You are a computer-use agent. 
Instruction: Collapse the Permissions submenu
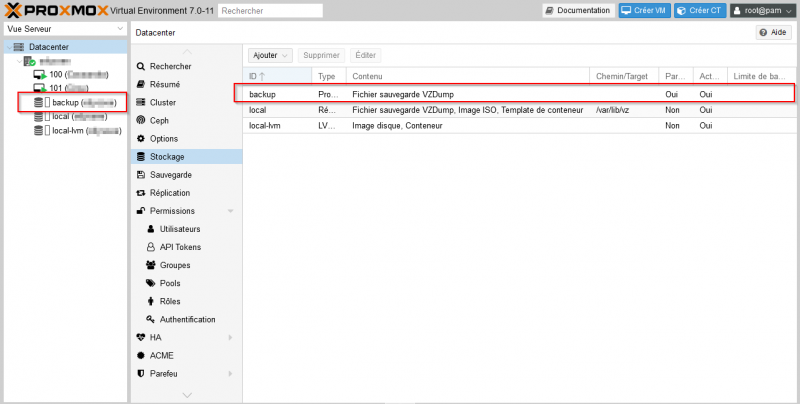(230, 211)
